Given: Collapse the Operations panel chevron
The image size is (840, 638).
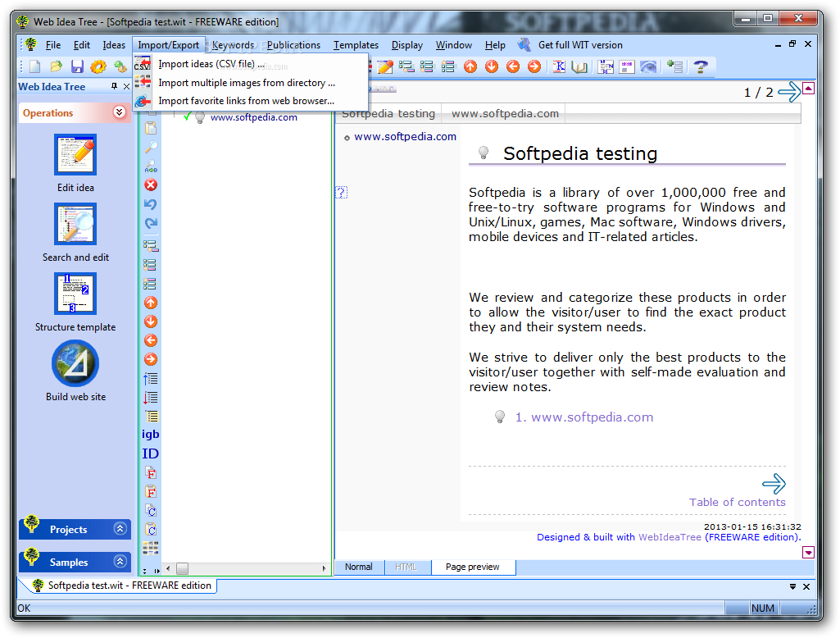Looking at the screenshot, I should click(x=120, y=112).
